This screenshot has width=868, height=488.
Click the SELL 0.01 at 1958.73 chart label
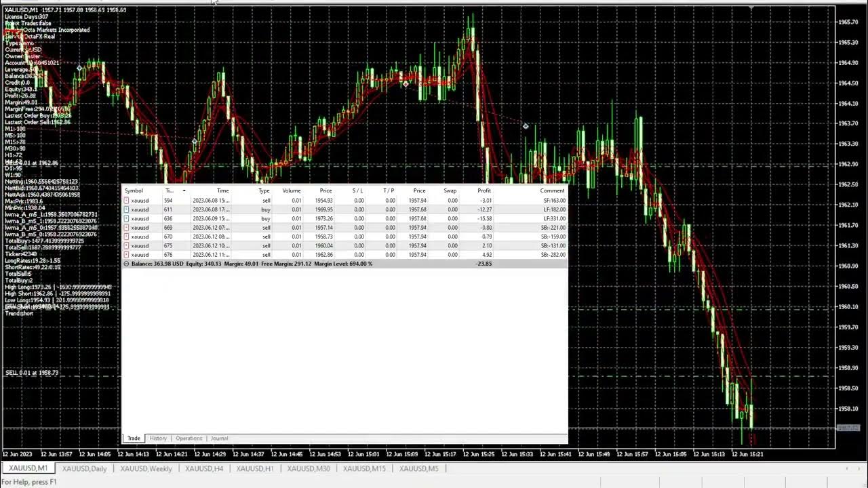pos(32,373)
